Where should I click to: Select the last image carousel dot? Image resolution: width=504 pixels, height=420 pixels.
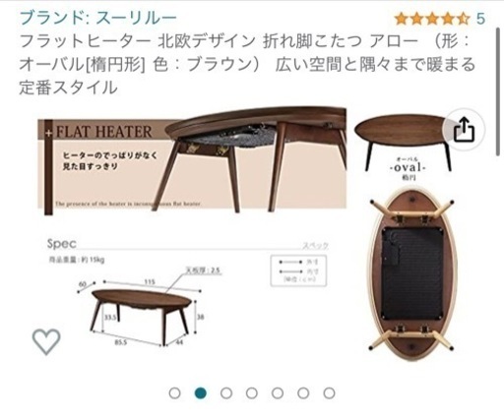329,392
